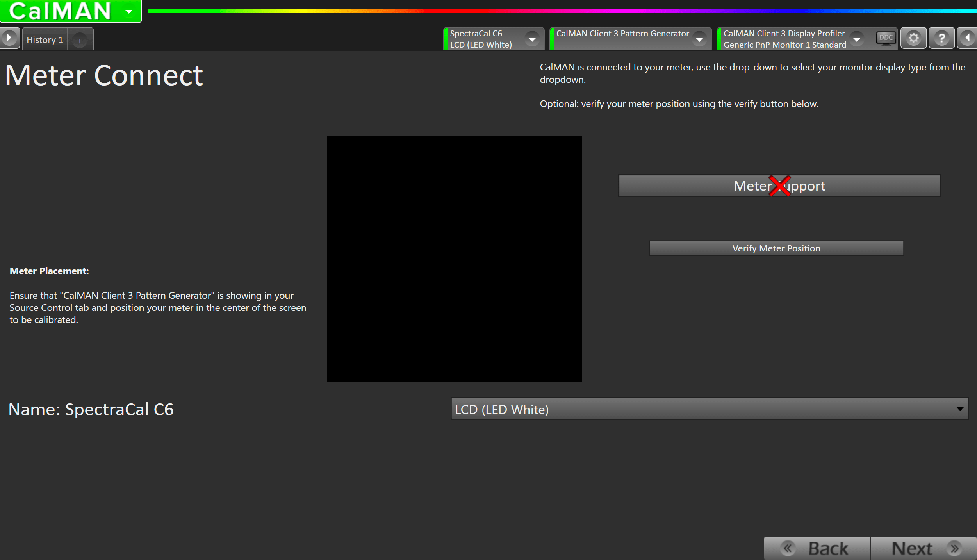
Task: Click the black pattern preview window
Action: [454, 259]
